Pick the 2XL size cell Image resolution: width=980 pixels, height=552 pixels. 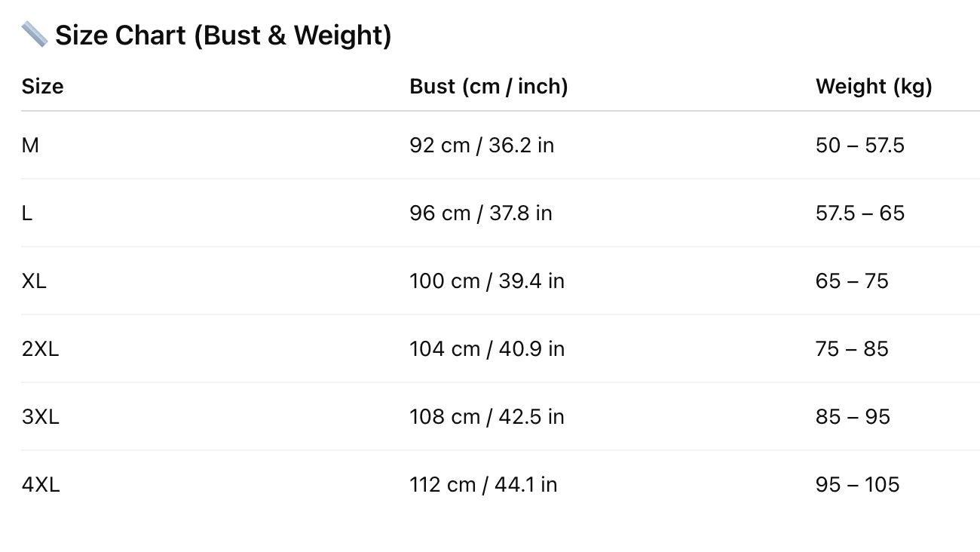pos(40,348)
